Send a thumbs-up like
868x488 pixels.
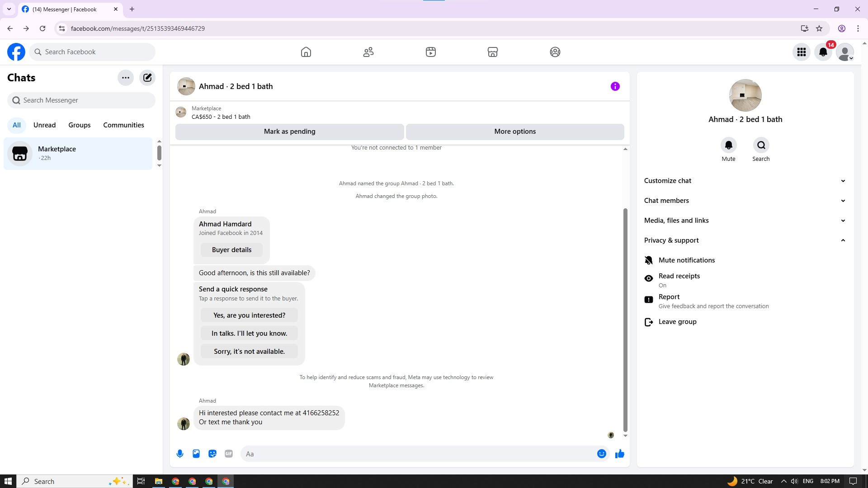(x=619, y=454)
